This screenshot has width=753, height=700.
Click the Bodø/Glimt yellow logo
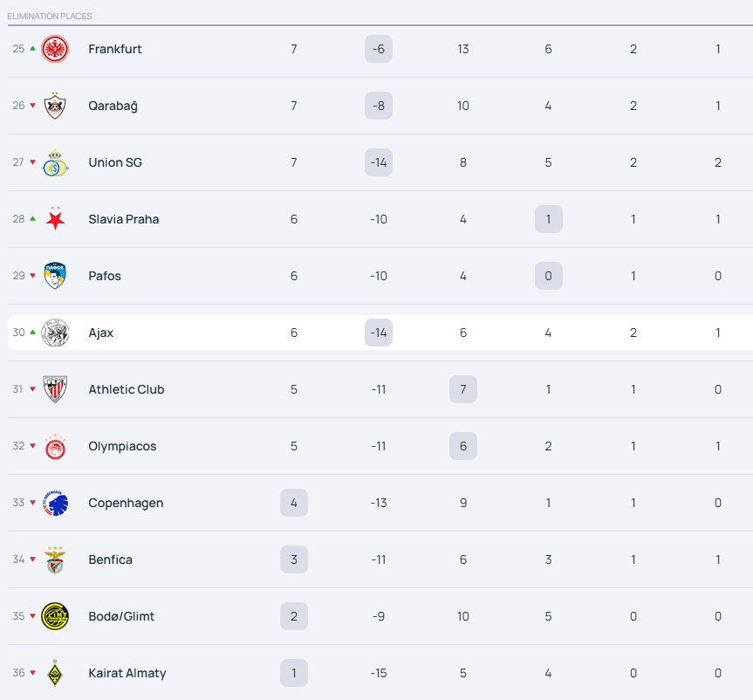pos(55,616)
